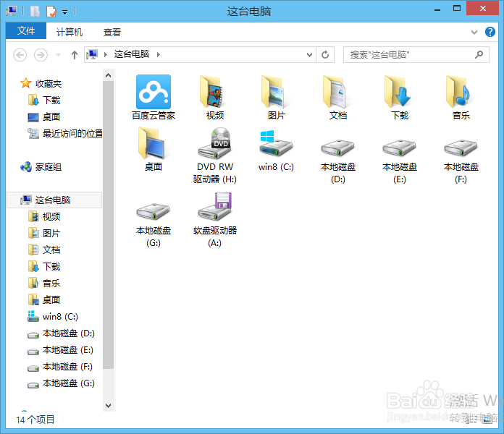
Task: Refresh the current folder view
Action: pyautogui.click(x=325, y=54)
